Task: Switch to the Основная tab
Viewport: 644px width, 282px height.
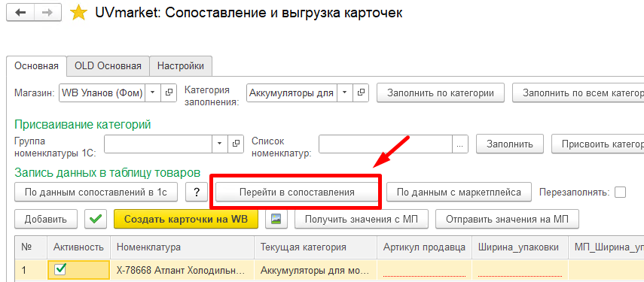Action: tap(37, 66)
